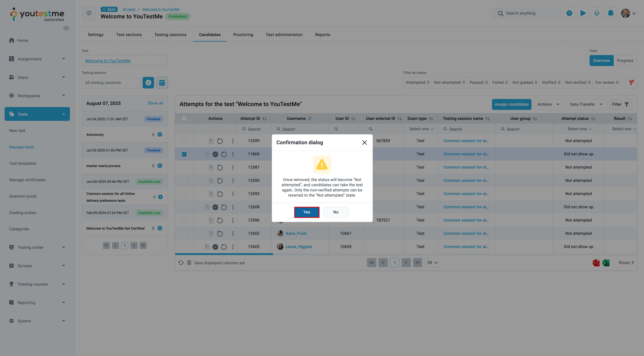Viewport: 644px width, 356px height.
Task: Export the table to Excel
Action: (x=606, y=263)
